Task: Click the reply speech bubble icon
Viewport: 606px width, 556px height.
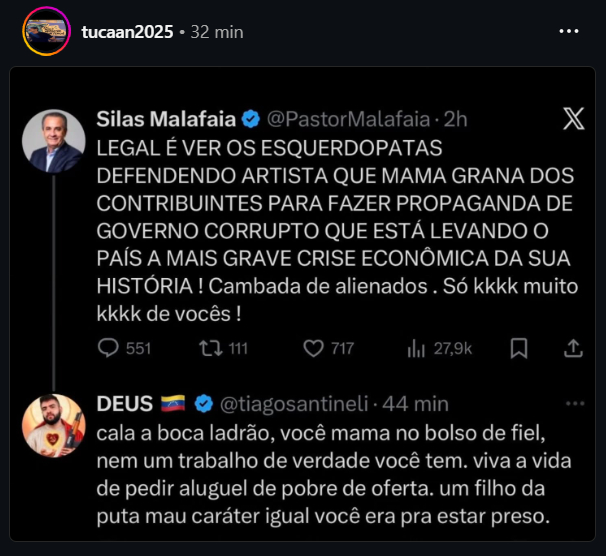Action: pyautogui.click(x=108, y=348)
